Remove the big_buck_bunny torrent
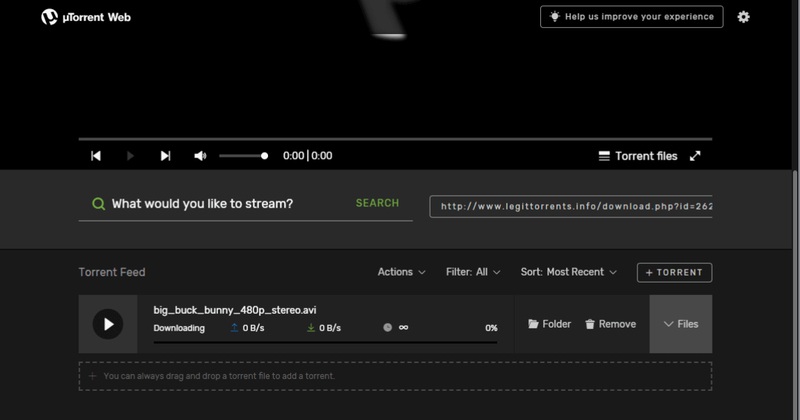 coord(610,324)
